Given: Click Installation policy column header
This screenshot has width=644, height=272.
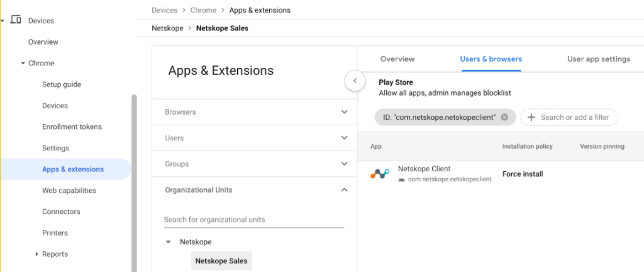Looking at the screenshot, I should (x=528, y=146).
